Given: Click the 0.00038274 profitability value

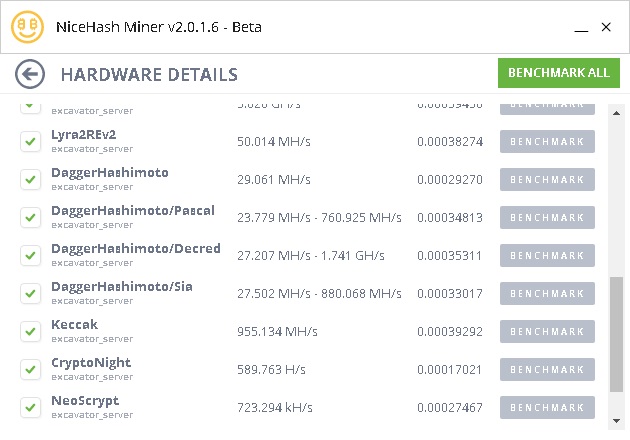Looking at the screenshot, I should pos(450,142).
